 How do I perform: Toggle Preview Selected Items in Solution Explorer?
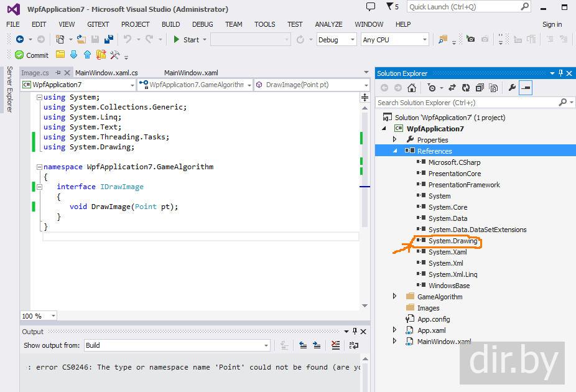(x=526, y=88)
